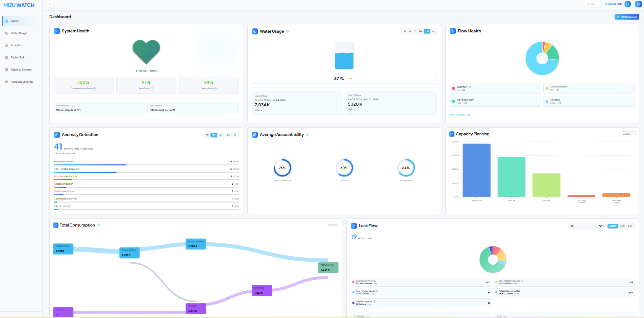Open Account Settings in the sidebar
Viewport: 644px width, 318px height.
click(x=21, y=82)
